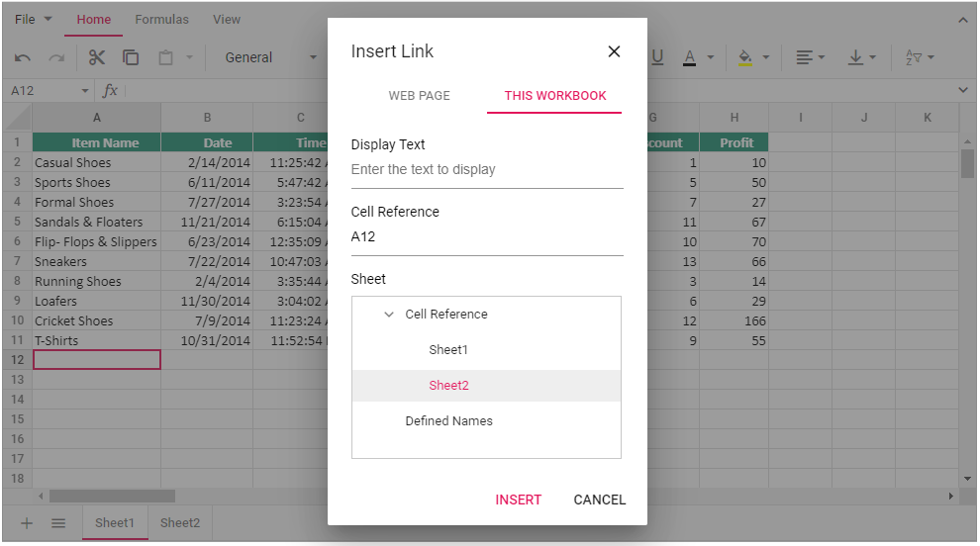This screenshot has height=546, width=980.
Task: Click the horizontal text align icon
Action: pyautogui.click(x=805, y=57)
